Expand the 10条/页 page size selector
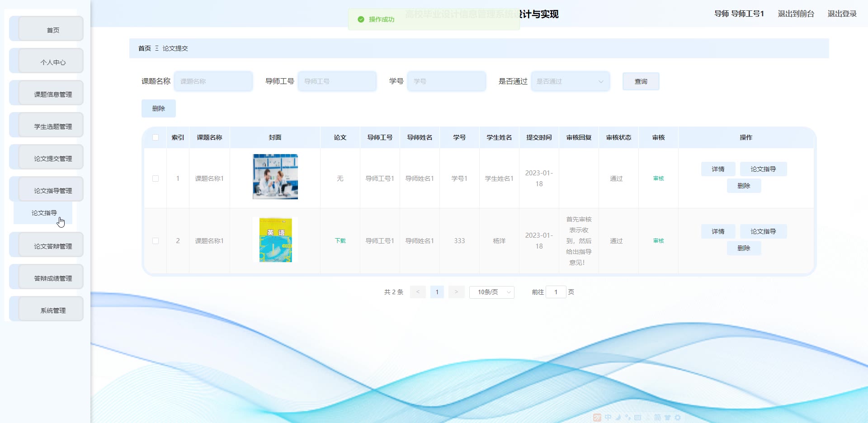 [491, 292]
